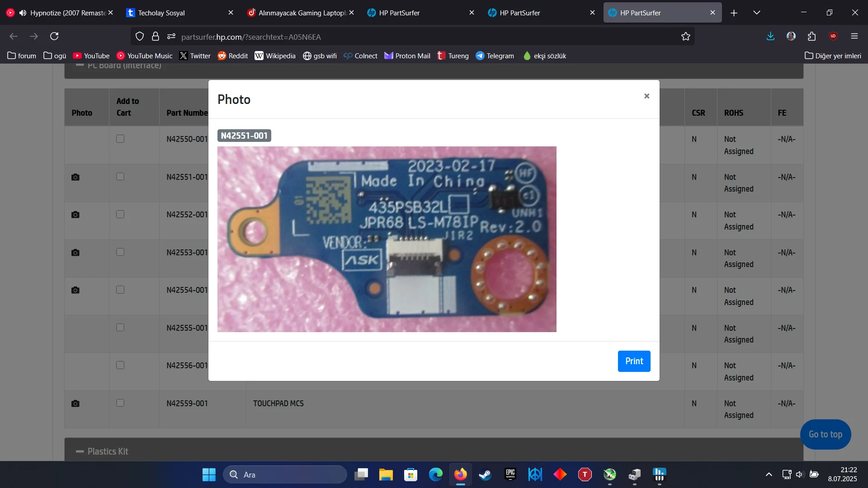Tick the checkbox for N42554-001

[120, 290]
